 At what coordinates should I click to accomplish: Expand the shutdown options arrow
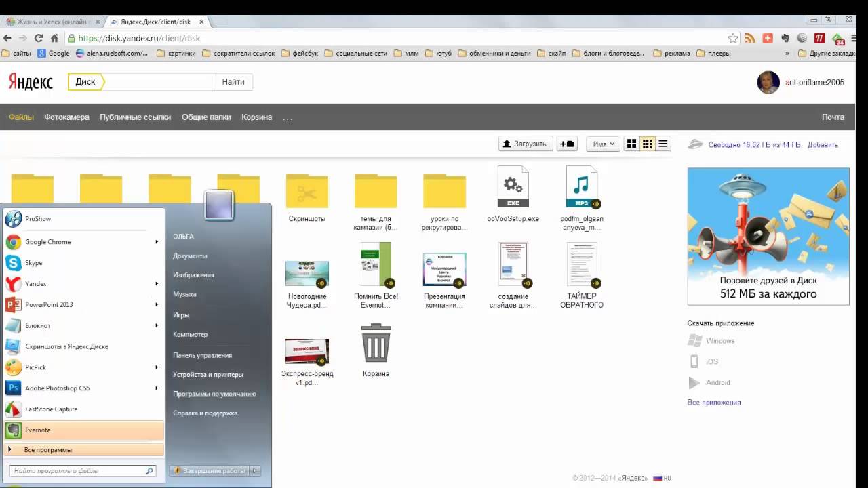(x=255, y=470)
